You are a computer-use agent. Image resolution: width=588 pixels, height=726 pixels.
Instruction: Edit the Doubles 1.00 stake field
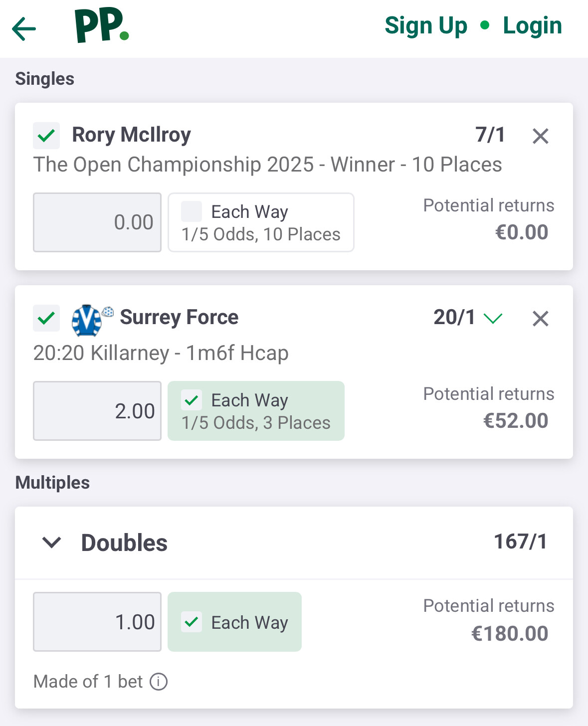click(97, 622)
